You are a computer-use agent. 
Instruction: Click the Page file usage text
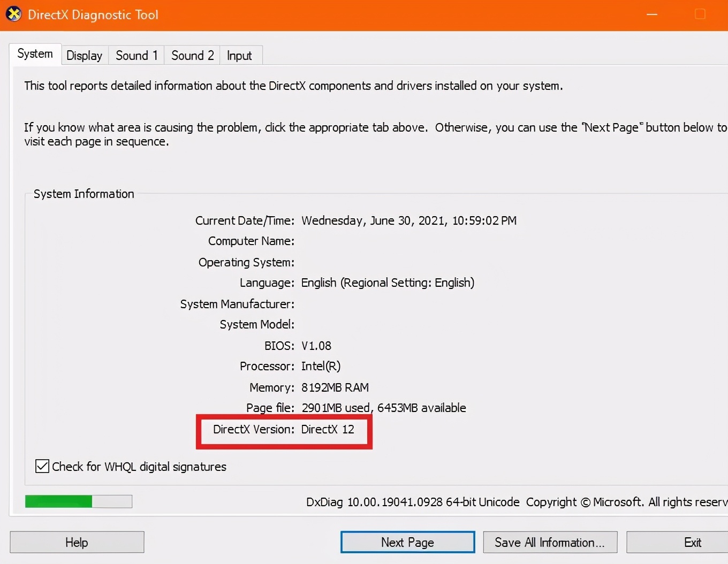(x=383, y=407)
